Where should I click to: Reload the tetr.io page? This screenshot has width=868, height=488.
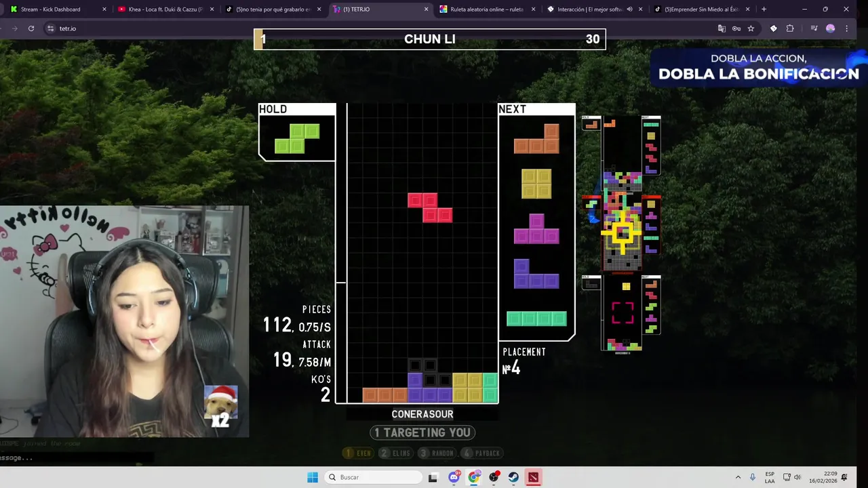(x=31, y=28)
